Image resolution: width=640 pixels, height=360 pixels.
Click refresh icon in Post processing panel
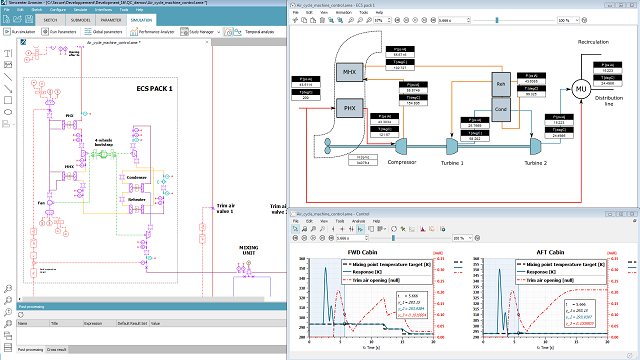coord(21,315)
